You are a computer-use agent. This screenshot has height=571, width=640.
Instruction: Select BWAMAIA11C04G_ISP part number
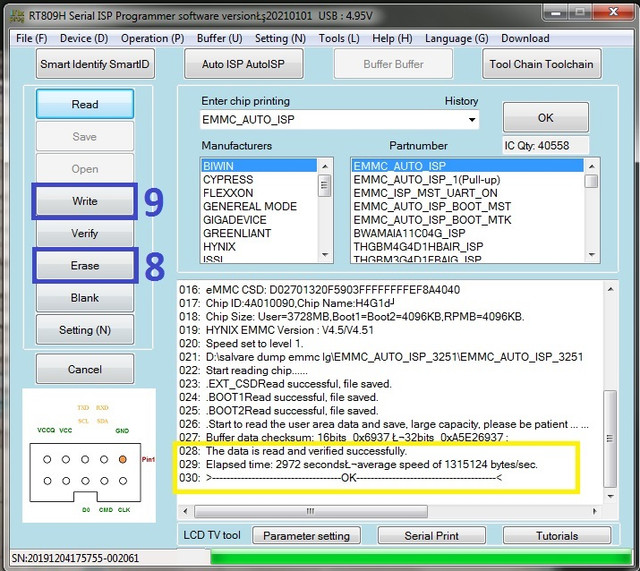[x=467, y=233]
